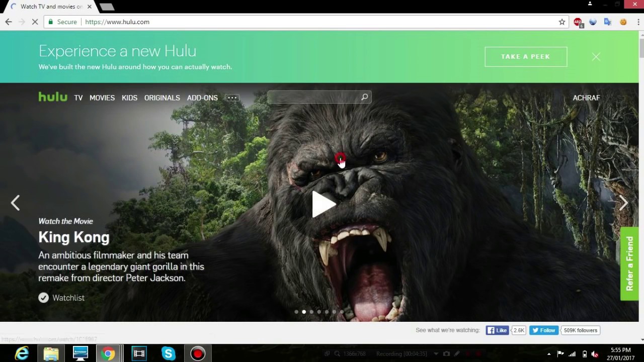
Task: Switch to Chrome in the taskbar
Action: (108, 353)
